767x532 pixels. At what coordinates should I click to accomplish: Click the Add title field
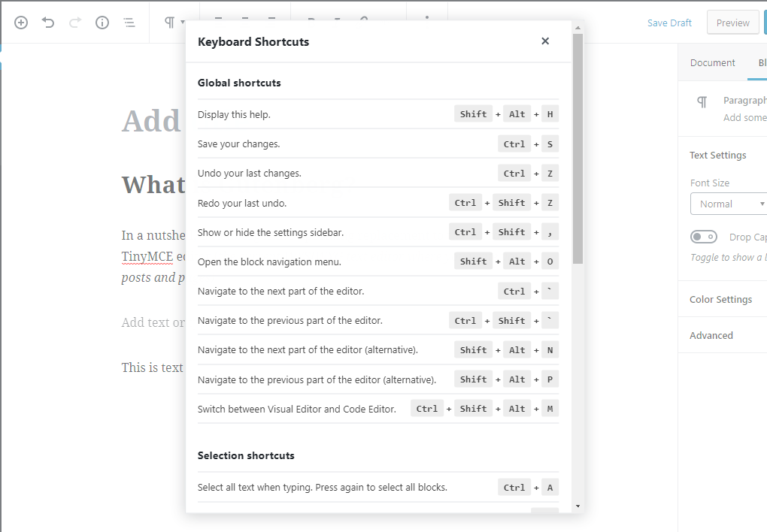point(152,121)
